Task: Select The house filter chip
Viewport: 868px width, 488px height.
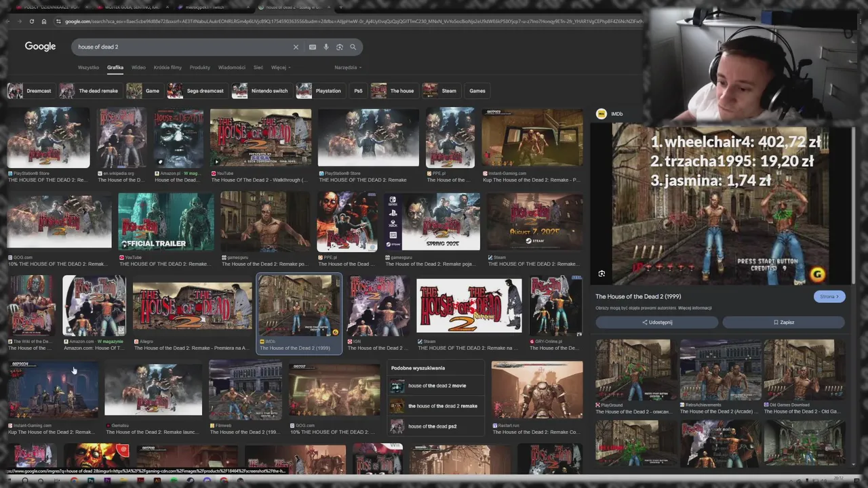Action: pyautogui.click(x=393, y=91)
